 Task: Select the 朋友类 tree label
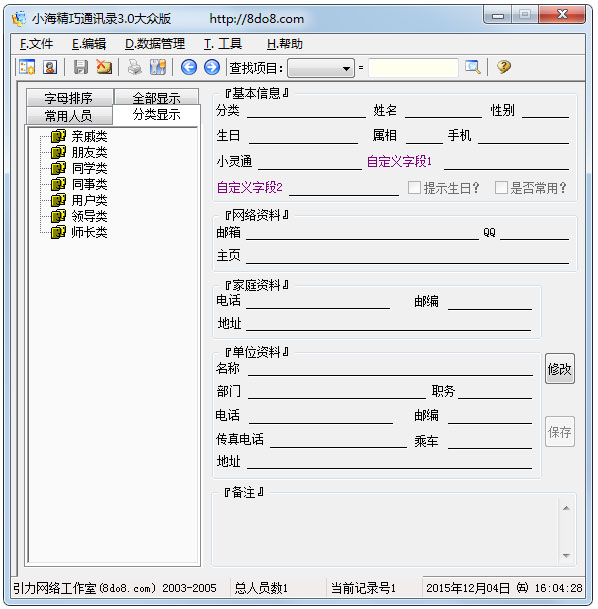pyautogui.click(x=89, y=152)
